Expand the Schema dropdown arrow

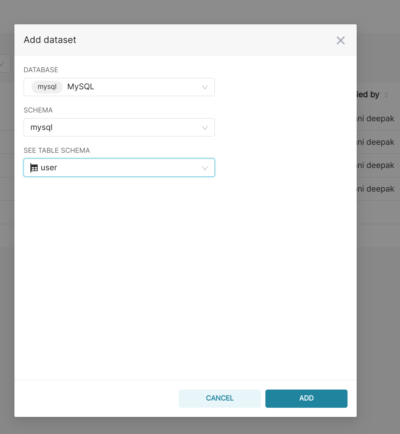point(205,128)
